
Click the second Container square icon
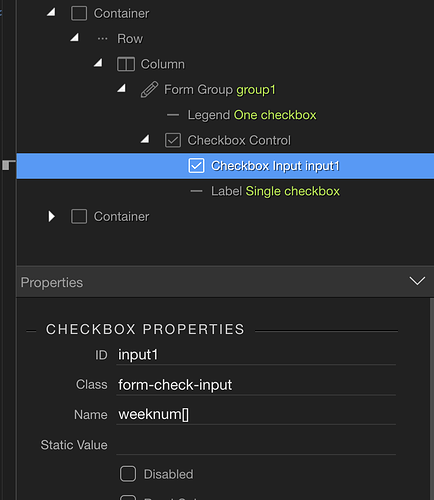pos(79,217)
